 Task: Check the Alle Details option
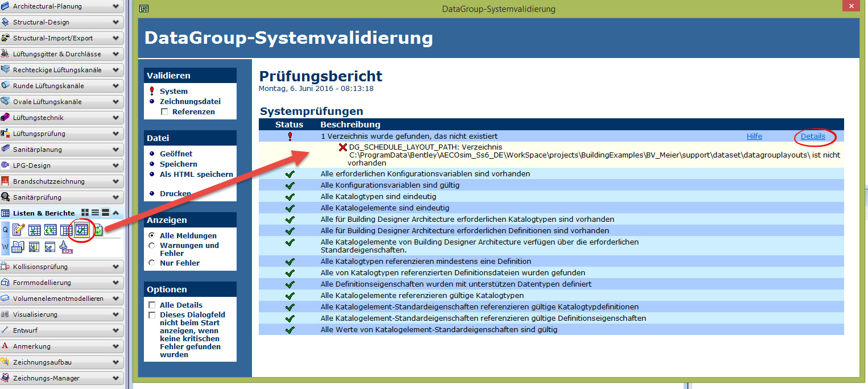coord(152,305)
